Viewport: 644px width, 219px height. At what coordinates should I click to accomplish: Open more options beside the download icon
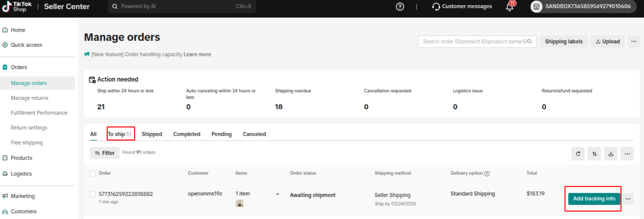coord(627,154)
